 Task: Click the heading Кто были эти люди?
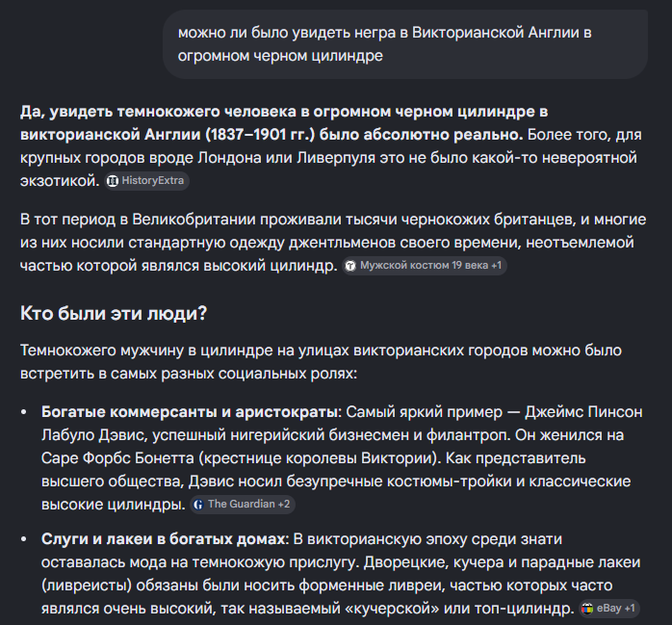[x=114, y=313]
